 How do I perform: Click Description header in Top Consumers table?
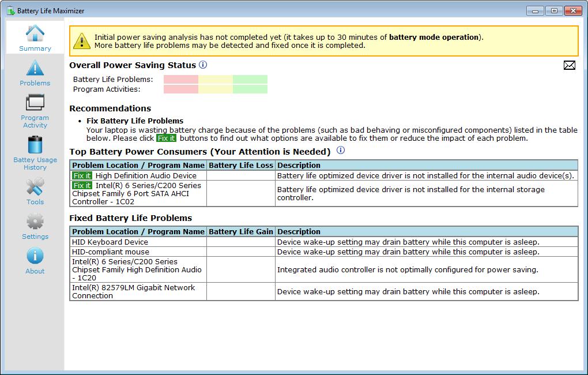pos(427,165)
